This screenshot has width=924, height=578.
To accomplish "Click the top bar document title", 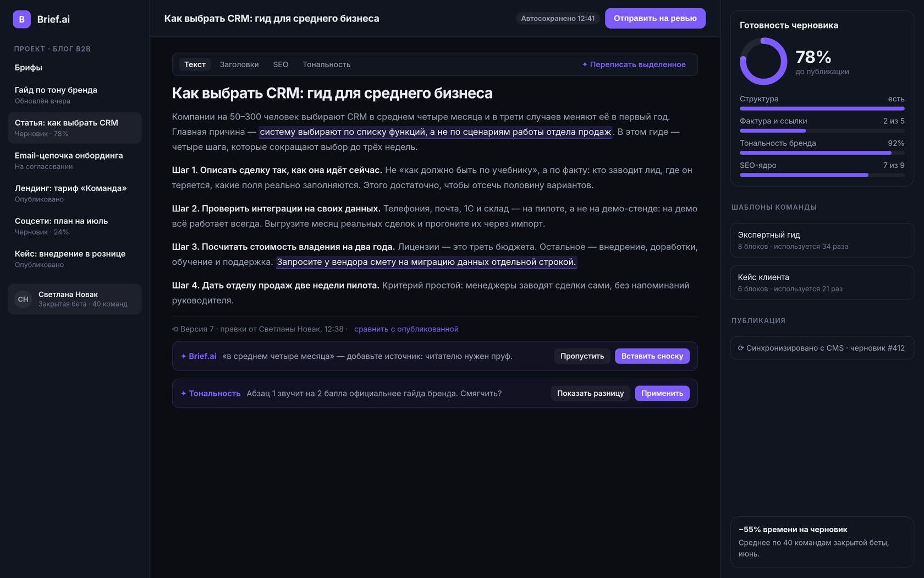I will [x=272, y=19].
